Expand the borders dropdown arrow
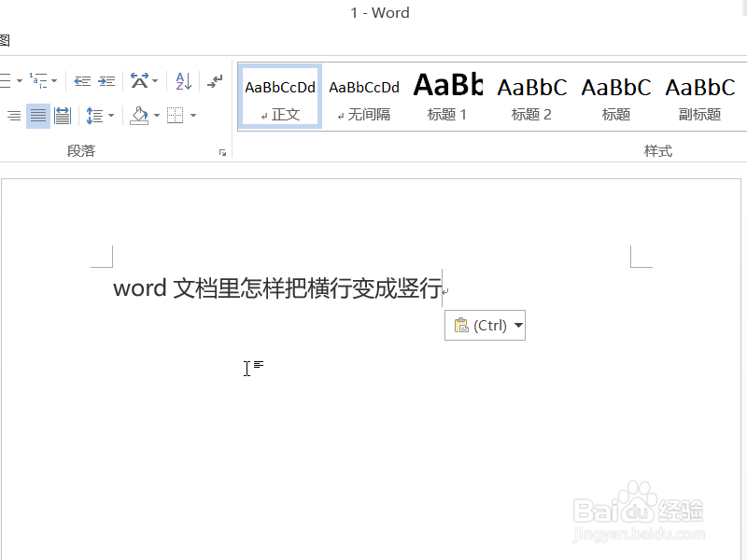This screenshot has width=747, height=560. 193,115
